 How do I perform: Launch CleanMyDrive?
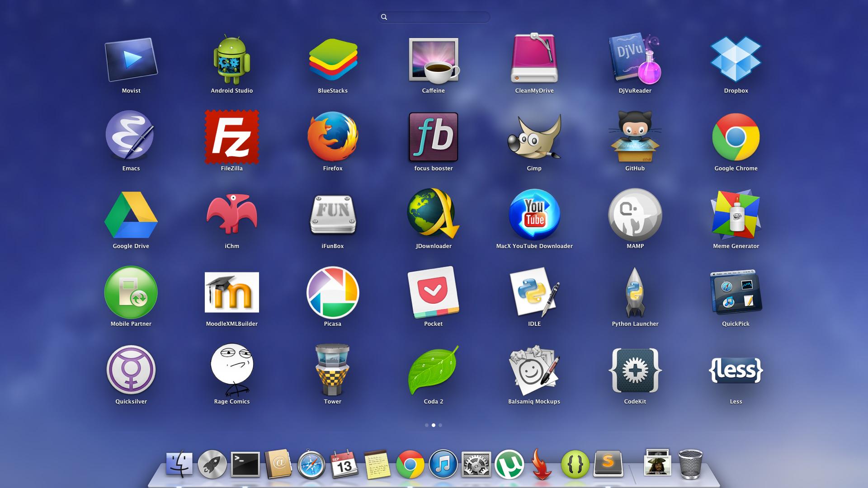(x=534, y=58)
